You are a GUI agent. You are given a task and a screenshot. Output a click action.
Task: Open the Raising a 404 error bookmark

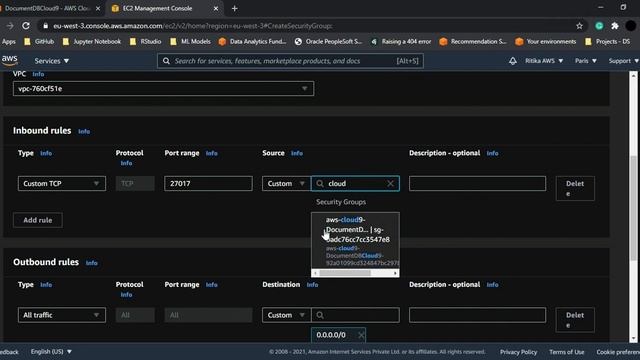pos(401,41)
